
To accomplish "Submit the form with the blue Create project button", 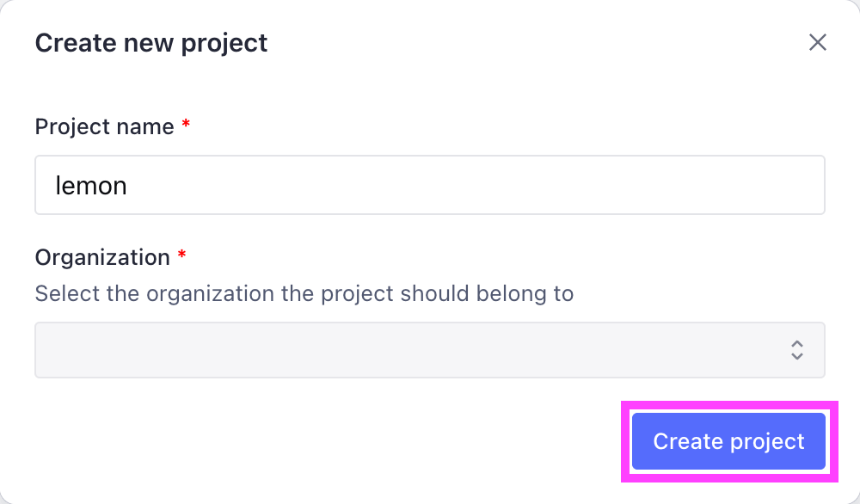I will pos(729,441).
